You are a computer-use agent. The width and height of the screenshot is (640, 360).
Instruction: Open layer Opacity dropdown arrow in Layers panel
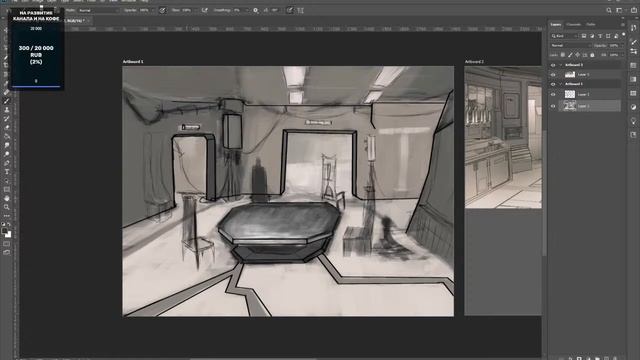(x=622, y=46)
